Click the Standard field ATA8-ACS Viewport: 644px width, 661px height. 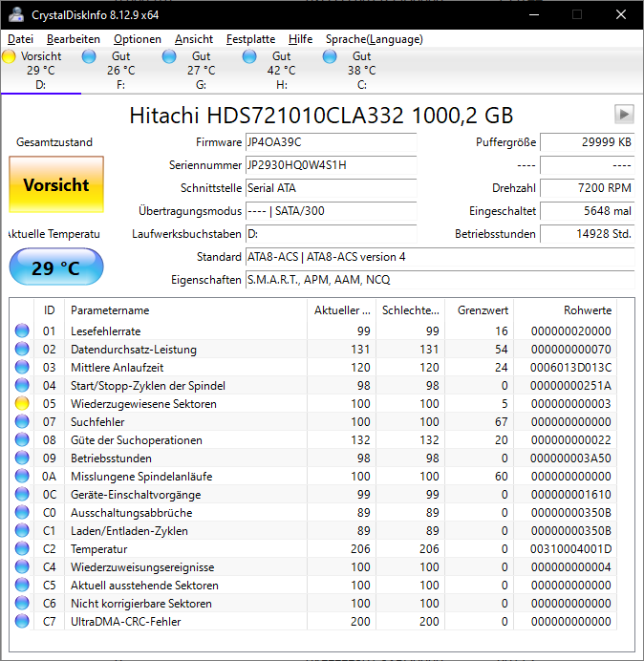[440, 257]
